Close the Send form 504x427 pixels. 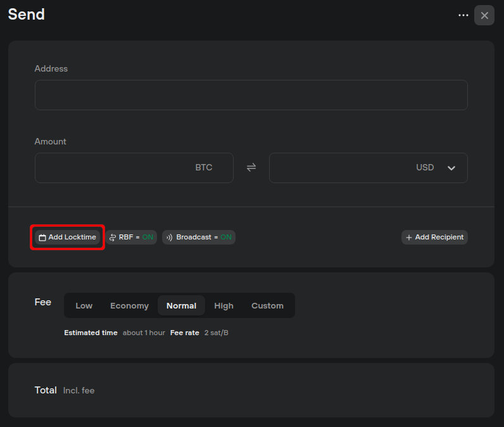[x=484, y=15]
